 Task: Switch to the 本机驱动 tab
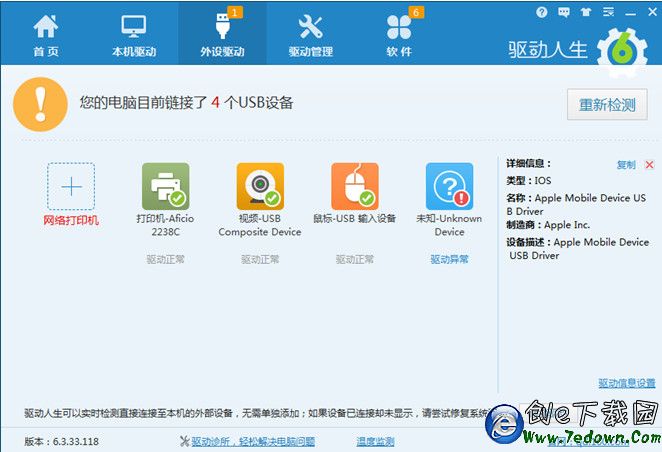(134, 35)
